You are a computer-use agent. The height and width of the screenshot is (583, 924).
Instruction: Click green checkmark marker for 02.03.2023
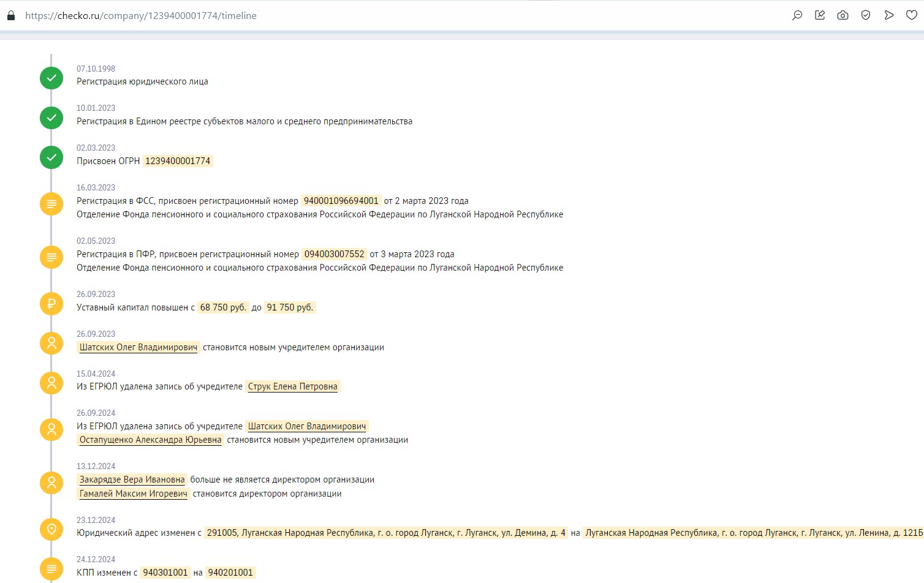(x=51, y=157)
